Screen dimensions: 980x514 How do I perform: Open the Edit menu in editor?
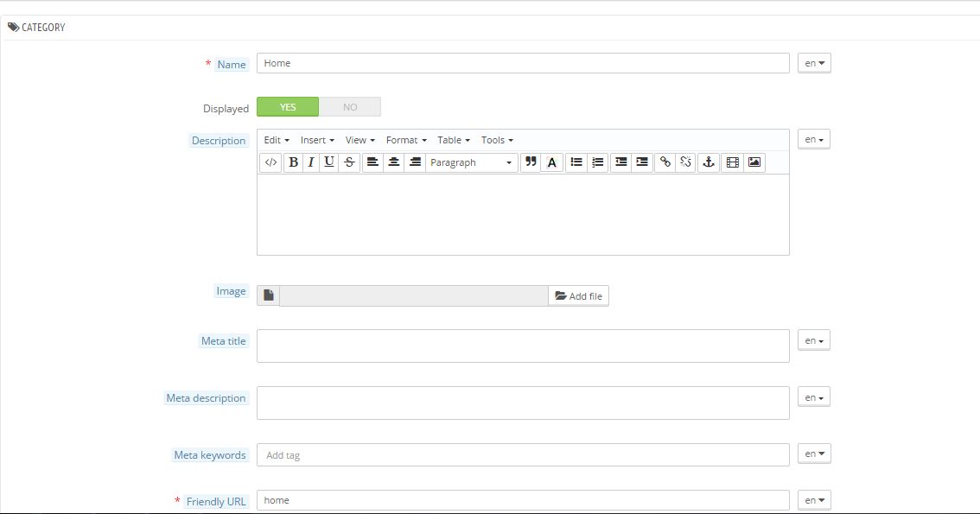(x=277, y=140)
